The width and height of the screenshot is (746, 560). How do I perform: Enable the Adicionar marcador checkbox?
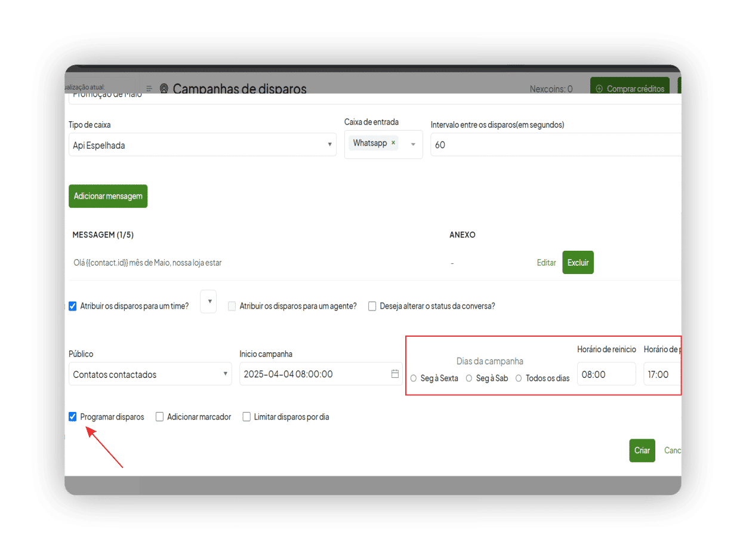[159, 417]
